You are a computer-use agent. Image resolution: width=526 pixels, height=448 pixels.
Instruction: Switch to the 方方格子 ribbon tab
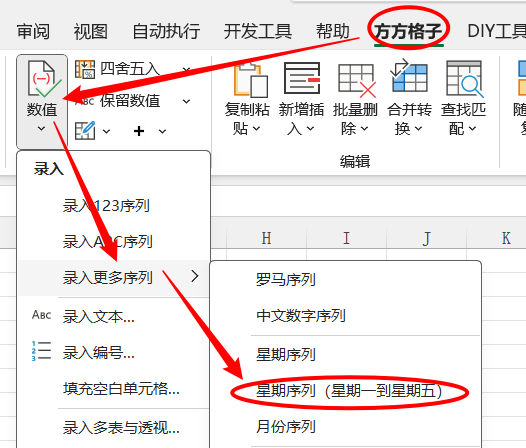(408, 32)
